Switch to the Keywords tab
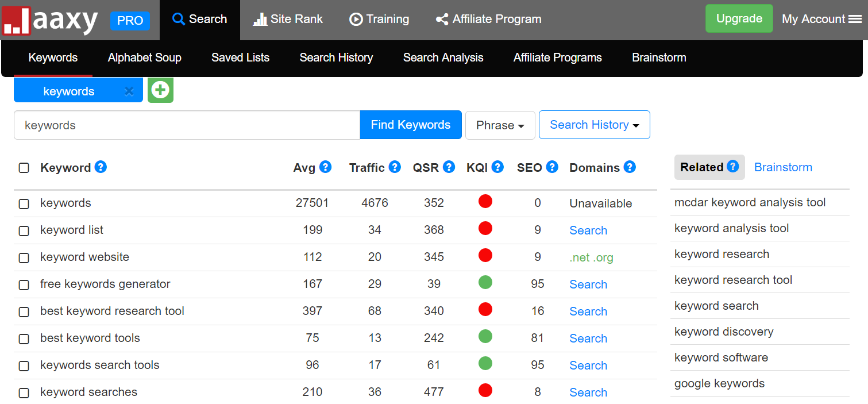Screen dimensions: 868x404 point(53,57)
